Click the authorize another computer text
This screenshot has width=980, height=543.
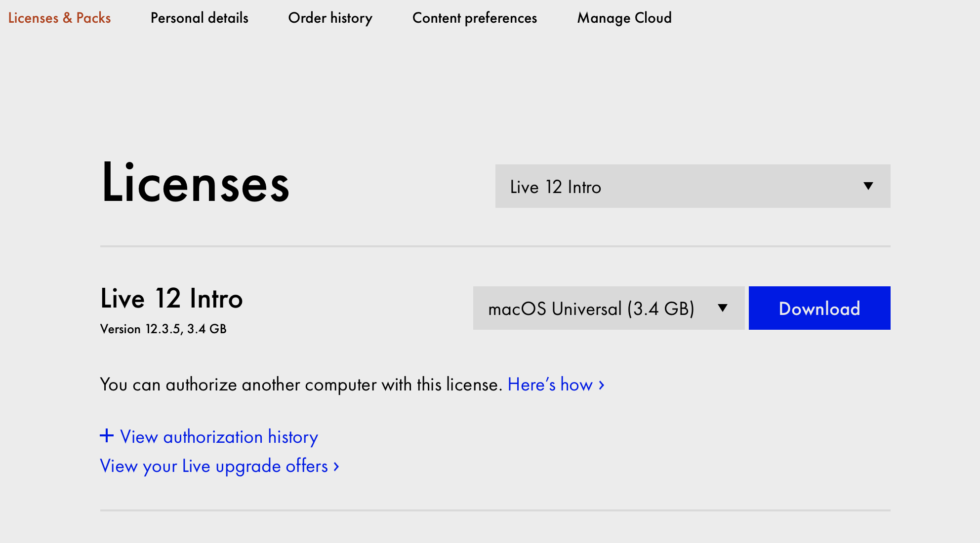pos(300,385)
